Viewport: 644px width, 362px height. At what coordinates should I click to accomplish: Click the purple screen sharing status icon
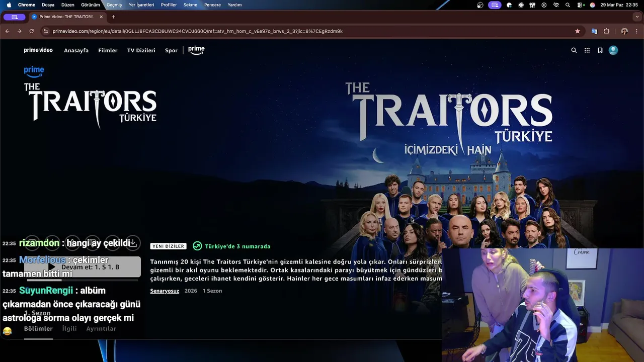(x=495, y=5)
